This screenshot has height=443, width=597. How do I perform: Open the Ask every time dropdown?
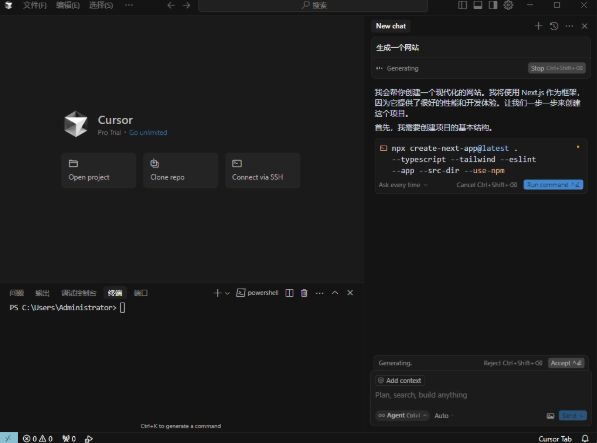tap(403, 185)
